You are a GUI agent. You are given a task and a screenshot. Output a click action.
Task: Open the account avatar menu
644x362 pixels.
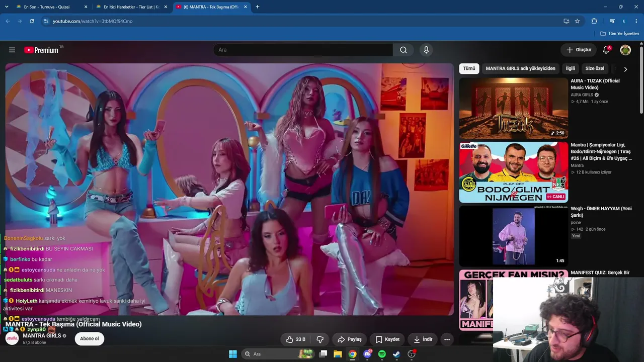coord(625,50)
